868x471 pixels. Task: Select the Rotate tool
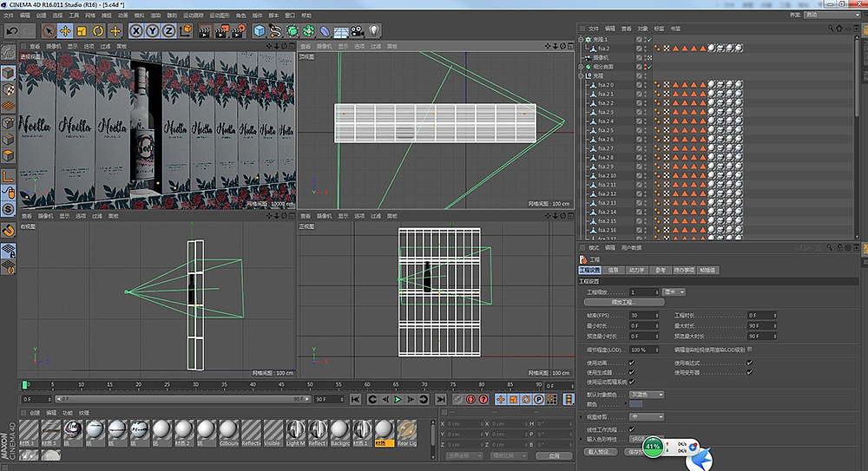coord(98,30)
